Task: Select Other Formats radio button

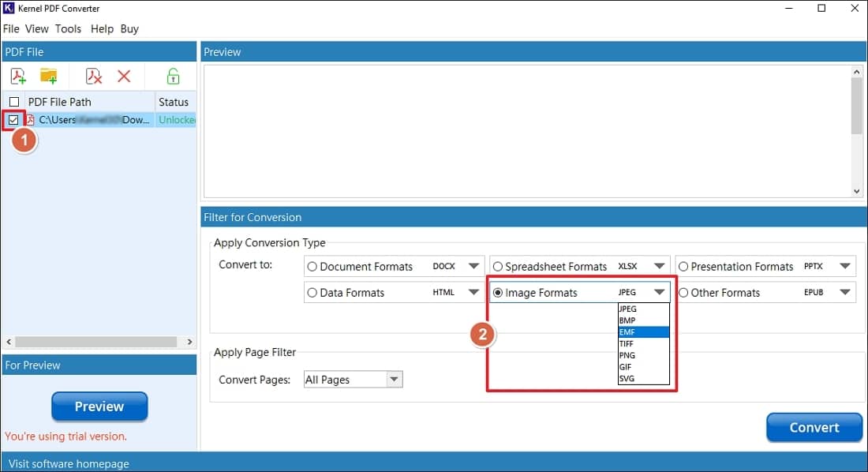Action: point(683,293)
